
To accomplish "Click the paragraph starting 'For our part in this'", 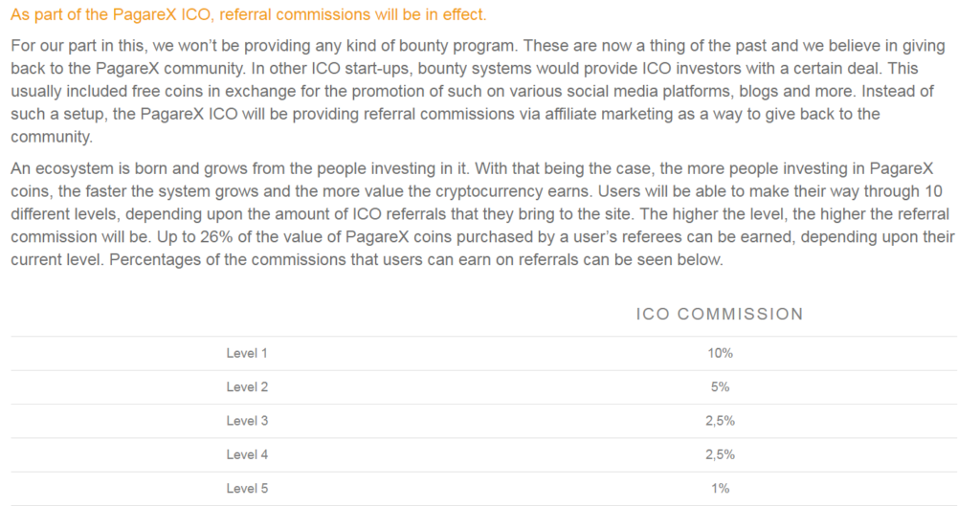I will tap(479, 91).
